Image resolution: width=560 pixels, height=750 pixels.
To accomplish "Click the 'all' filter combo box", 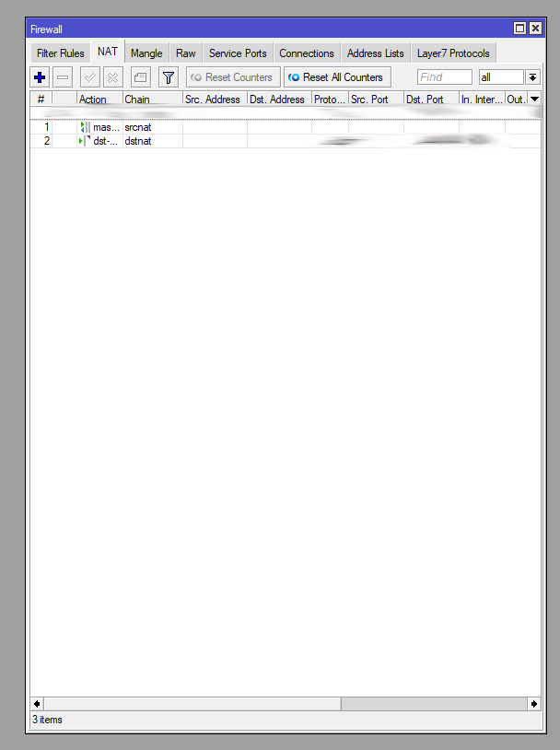I will pos(501,77).
